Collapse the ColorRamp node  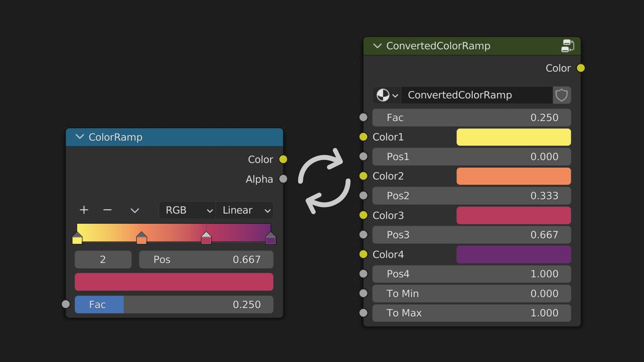[x=79, y=137]
